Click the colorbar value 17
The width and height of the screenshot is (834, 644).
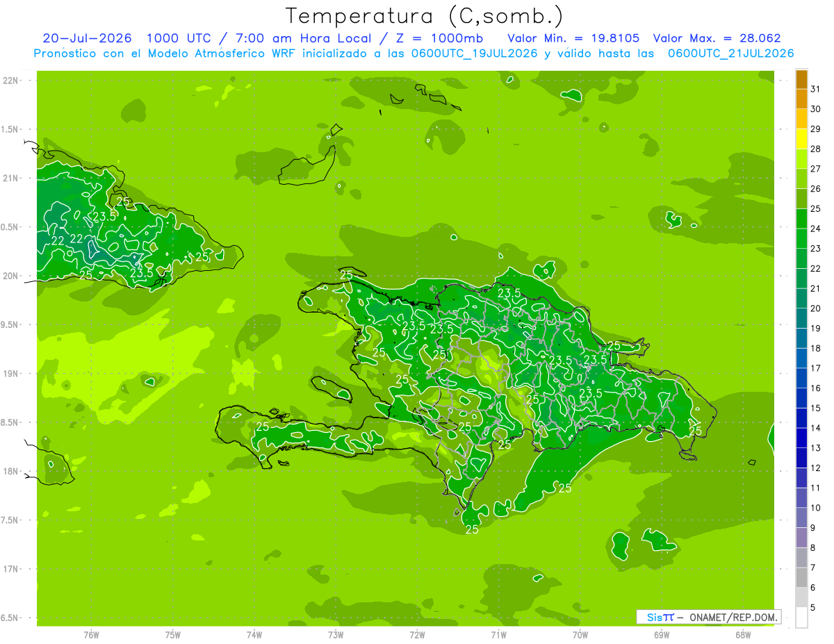pos(815,368)
